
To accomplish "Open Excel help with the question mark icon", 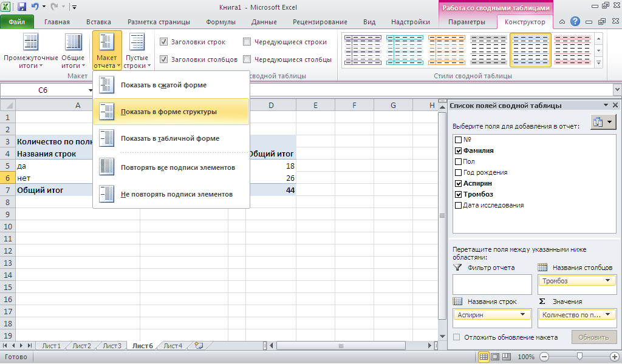I will click(575, 22).
